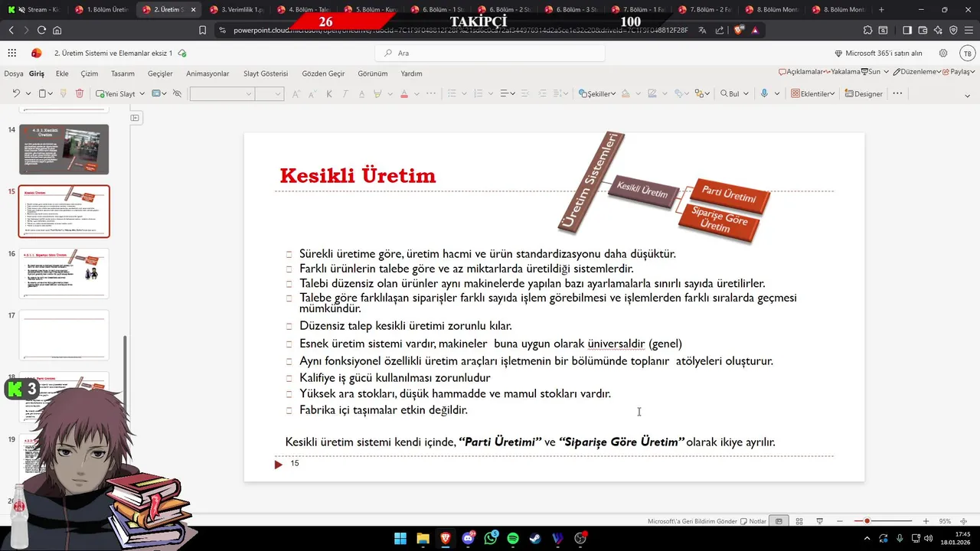
Task: Click the bullet list icon
Action: pyautogui.click(x=452, y=93)
